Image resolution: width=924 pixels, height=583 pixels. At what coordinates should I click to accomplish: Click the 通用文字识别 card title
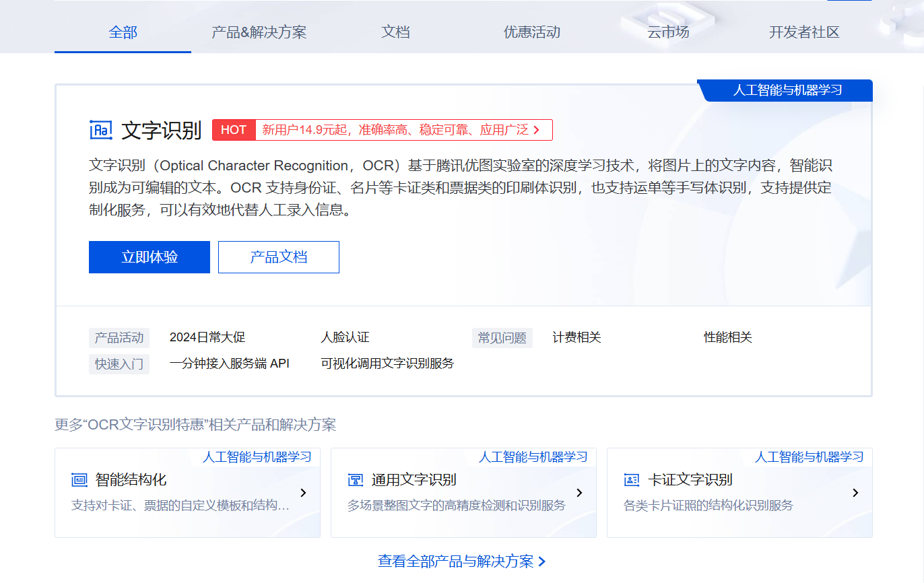[x=414, y=480]
